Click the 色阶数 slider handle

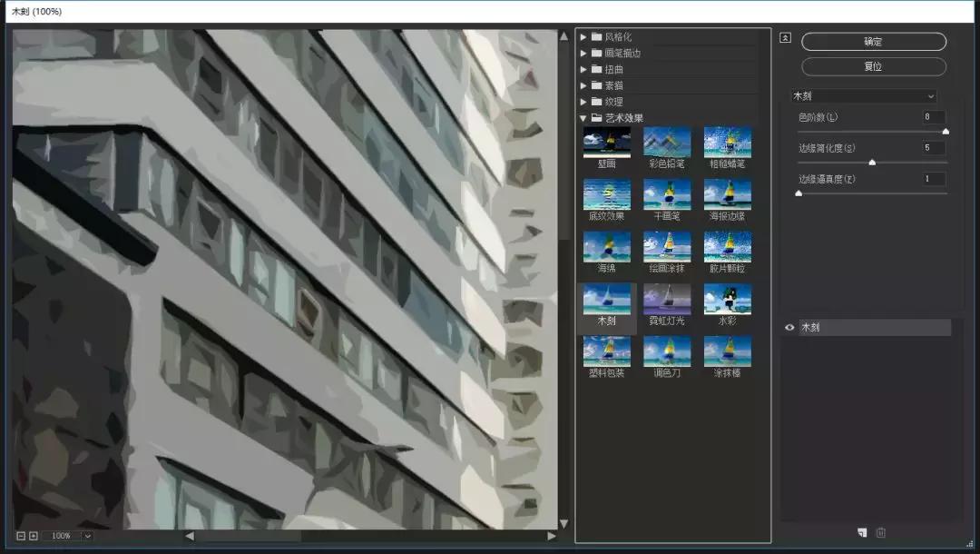(x=945, y=130)
